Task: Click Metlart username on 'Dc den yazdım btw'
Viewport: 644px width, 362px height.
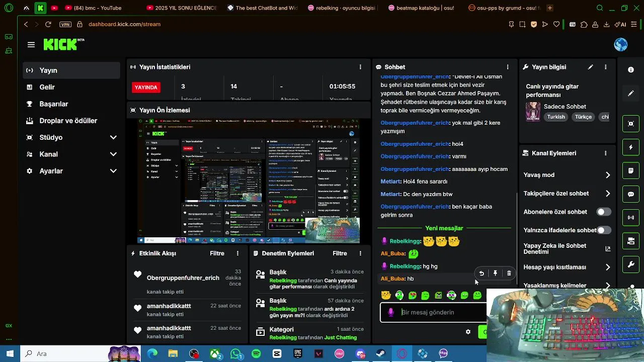Action: 390,194
